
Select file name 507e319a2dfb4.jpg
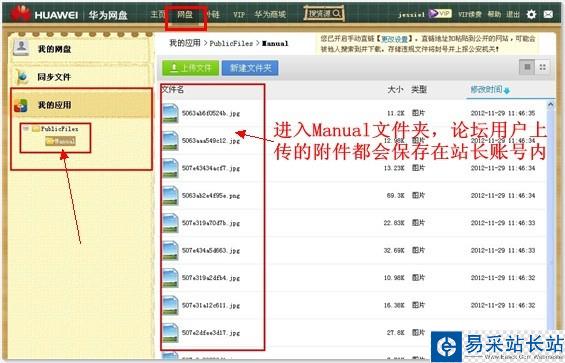point(211,278)
